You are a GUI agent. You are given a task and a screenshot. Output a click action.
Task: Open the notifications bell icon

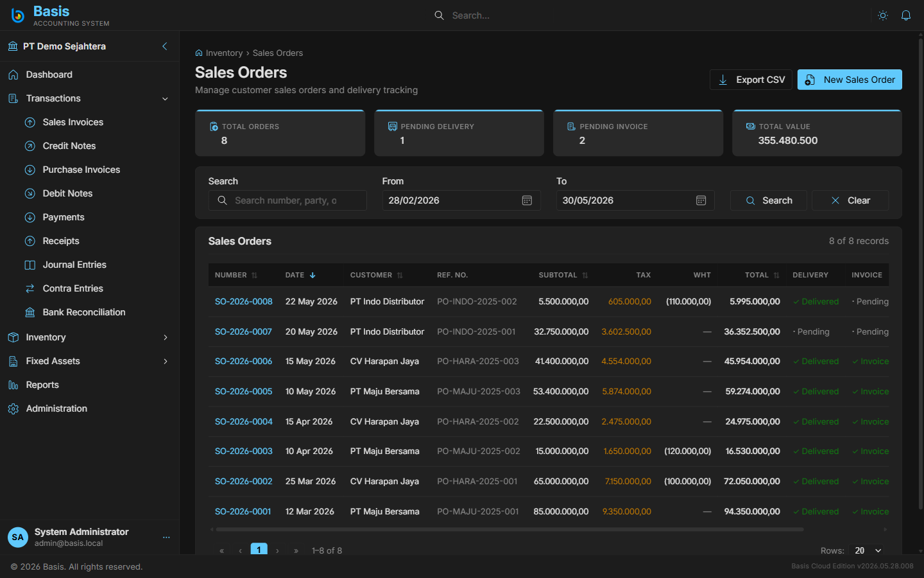(906, 15)
